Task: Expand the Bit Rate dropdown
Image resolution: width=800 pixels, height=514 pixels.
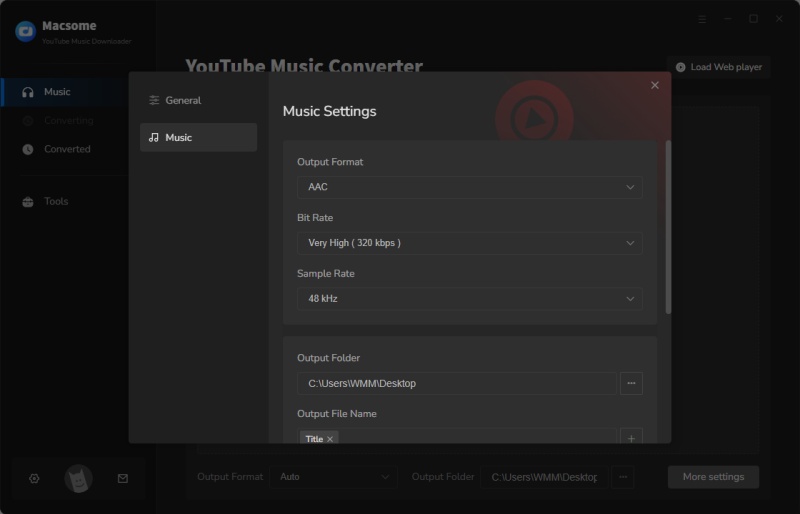Action: pos(469,243)
